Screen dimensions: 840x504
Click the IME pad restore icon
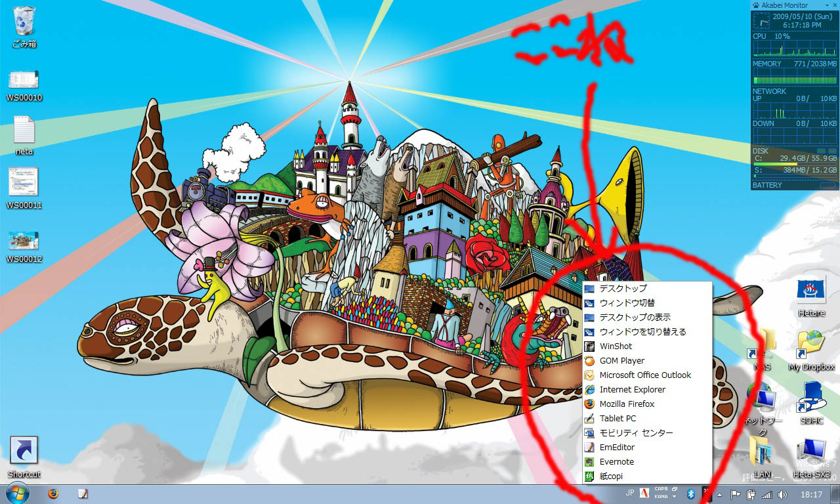point(675,490)
